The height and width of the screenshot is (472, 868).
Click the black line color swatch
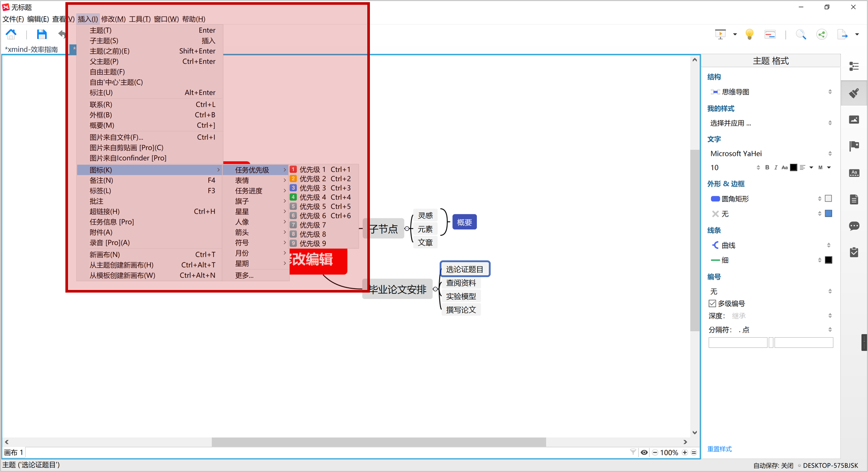click(x=828, y=260)
